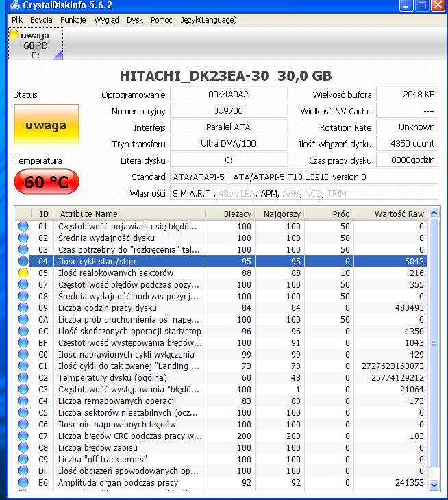Click the Próg column header
The width and height of the screenshot is (448, 500).
coord(329,214)
